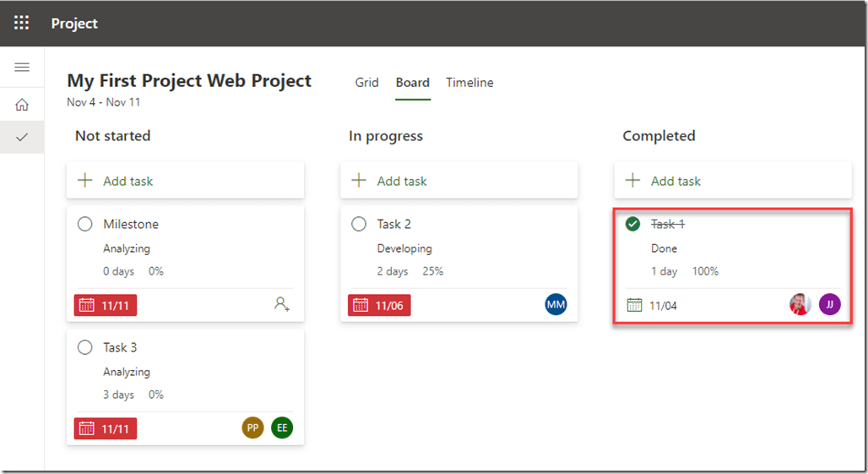Screen dimensions: 868x474
Task: Click the PP avatar on Task 3
Action: 252,428
